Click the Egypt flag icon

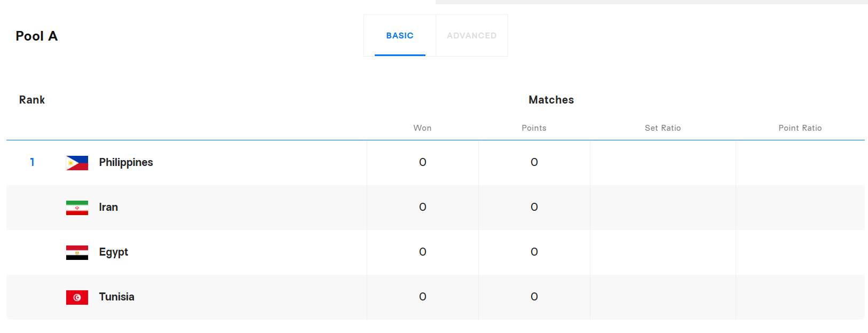point(77,252)
